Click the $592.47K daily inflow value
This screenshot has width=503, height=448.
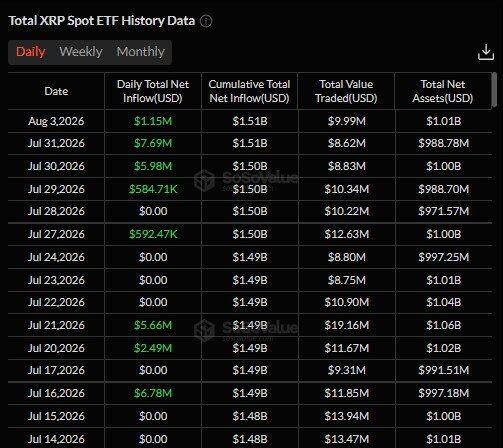pos(153,234)
